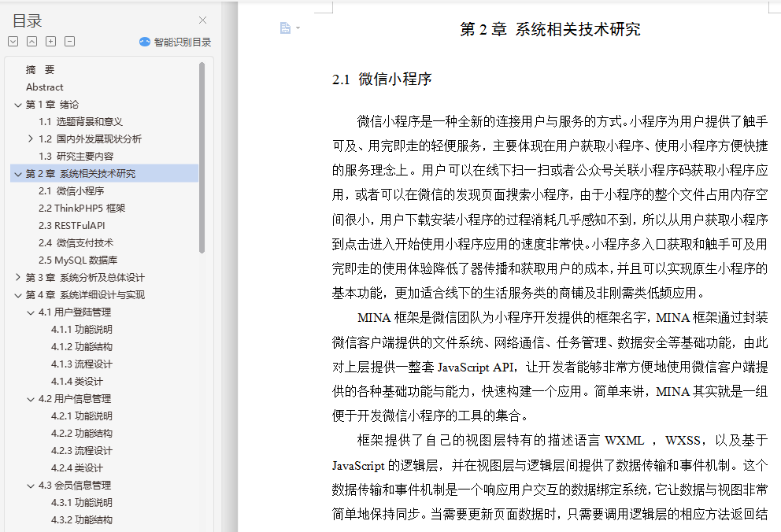Open 4.2 用户信息管理 entry

(x=75, y=399)
